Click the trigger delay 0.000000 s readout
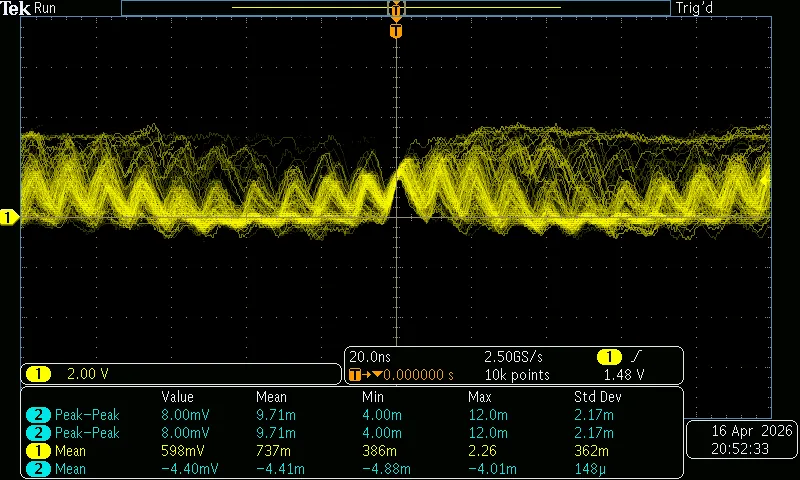Viewport: 800px width, 480px height. 418,375
